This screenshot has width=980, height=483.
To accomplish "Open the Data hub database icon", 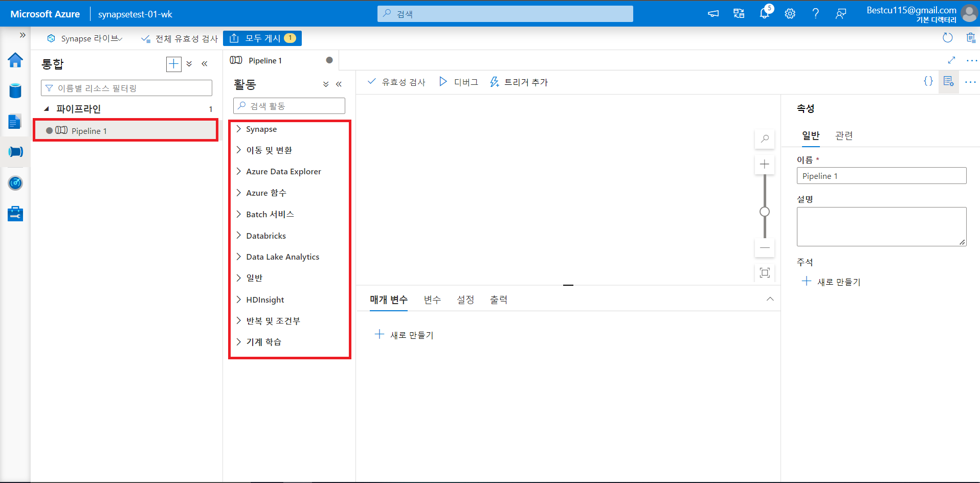I will click(15, 90).
